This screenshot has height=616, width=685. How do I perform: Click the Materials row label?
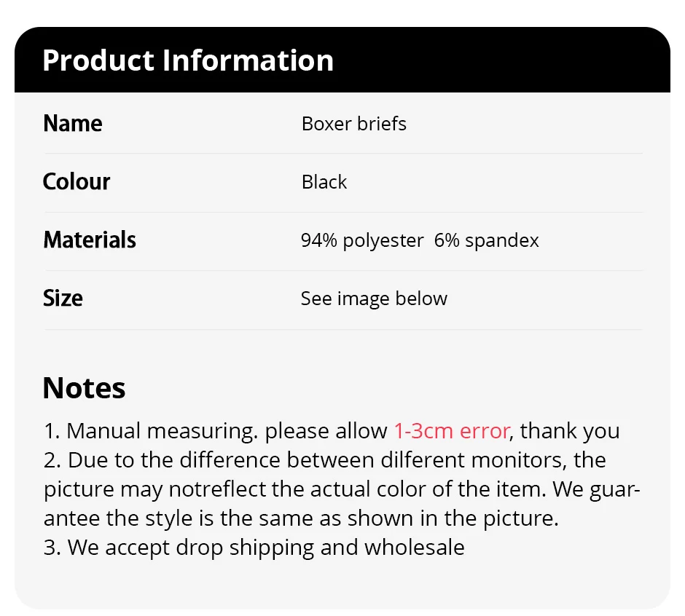click(89, 240)
